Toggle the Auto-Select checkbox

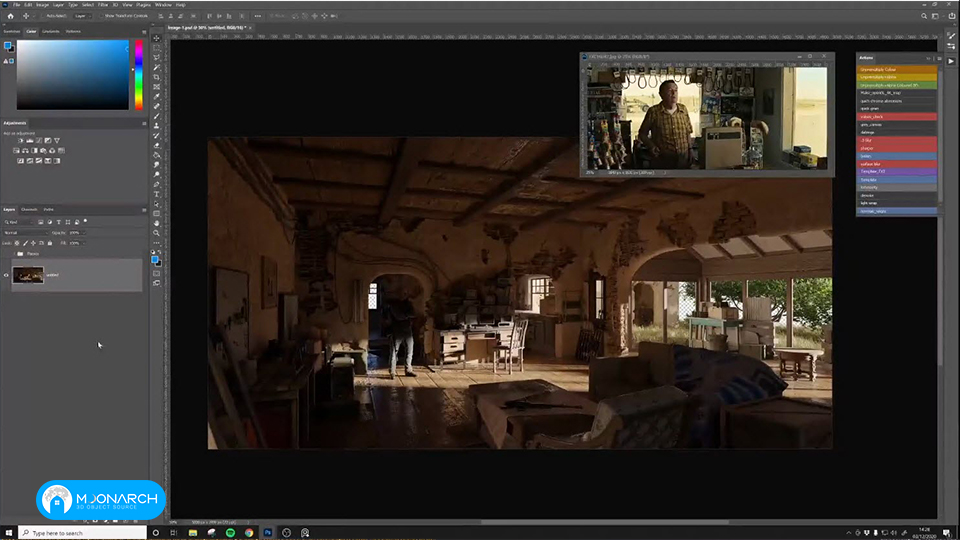(x=43, y=16)
